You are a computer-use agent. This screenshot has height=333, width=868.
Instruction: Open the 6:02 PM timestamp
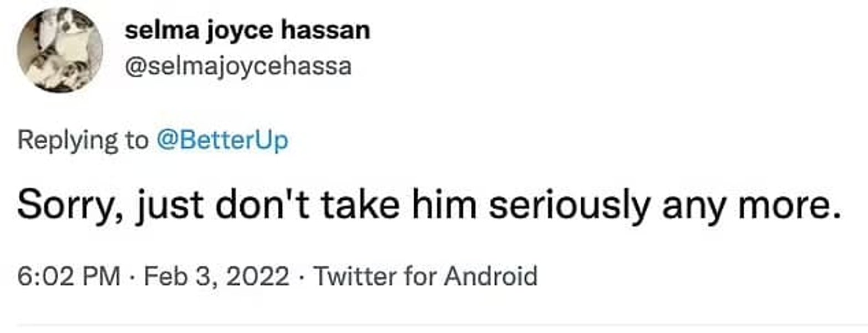point(69,276)
